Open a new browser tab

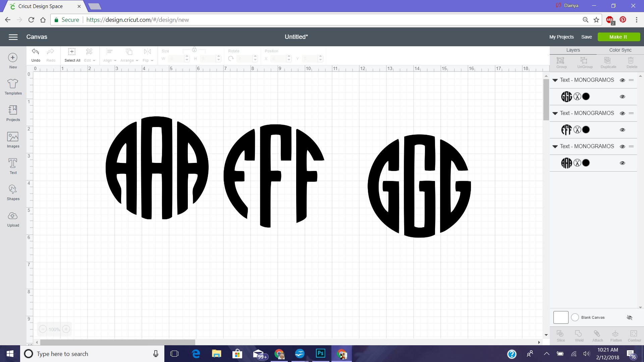95,6
